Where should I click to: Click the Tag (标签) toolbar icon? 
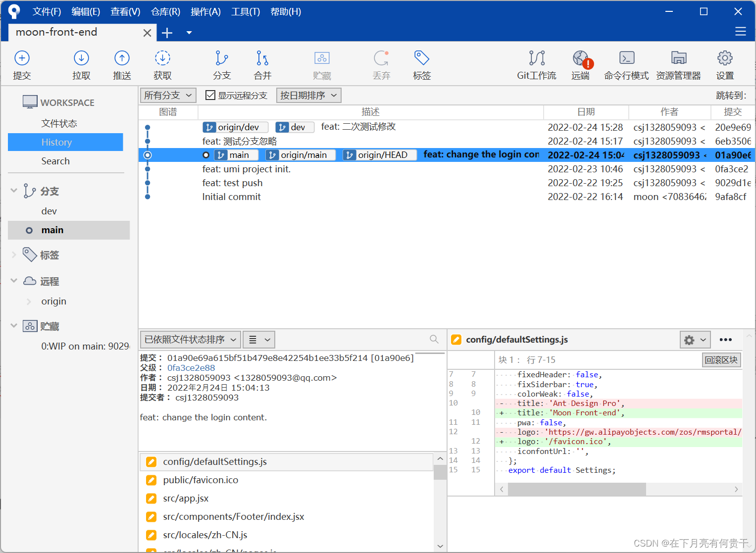coord(422,58)
